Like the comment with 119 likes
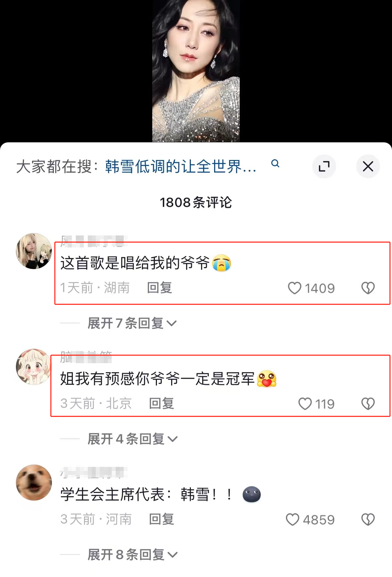The width and height of the screenshot is (392, 577). point(305,404)
